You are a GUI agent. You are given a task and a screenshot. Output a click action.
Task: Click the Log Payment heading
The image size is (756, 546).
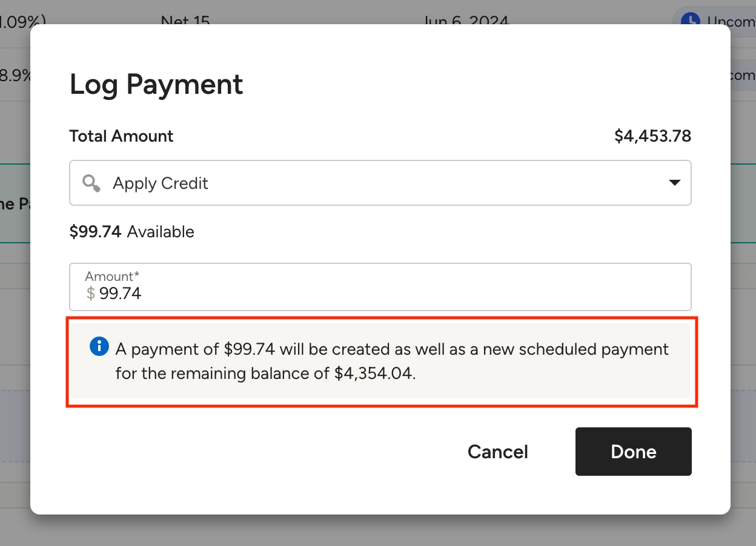click(156, 84)
